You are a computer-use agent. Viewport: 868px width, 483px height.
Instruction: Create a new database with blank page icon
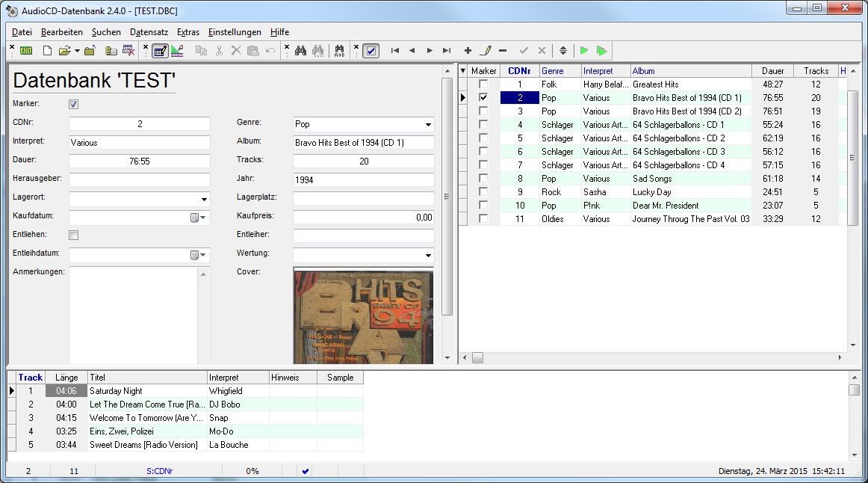(x=47, y=51)
